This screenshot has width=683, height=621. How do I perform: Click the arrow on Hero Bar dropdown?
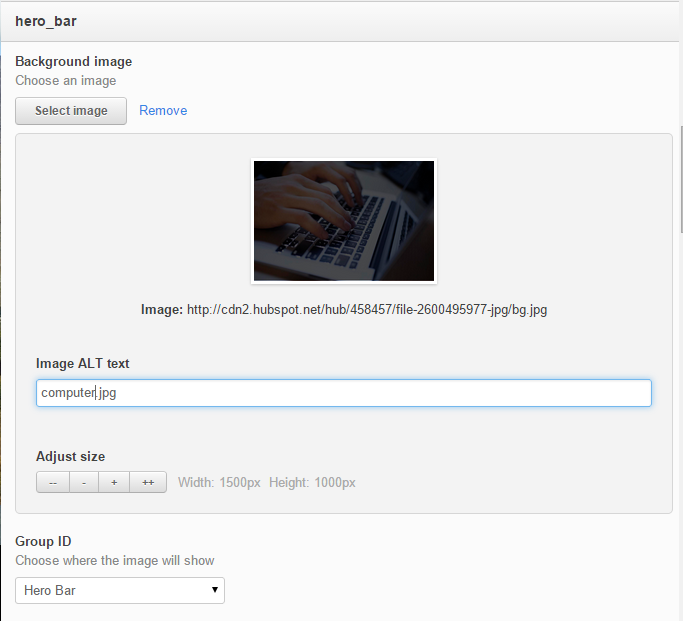pyautogui.click(x=215, y=590)
